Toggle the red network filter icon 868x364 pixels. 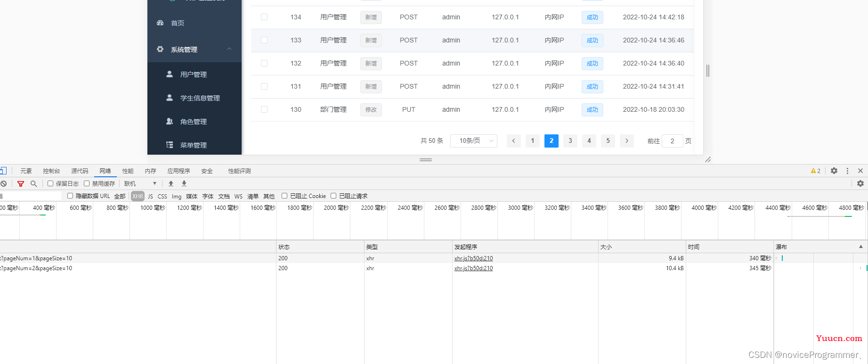pos(21,183)
